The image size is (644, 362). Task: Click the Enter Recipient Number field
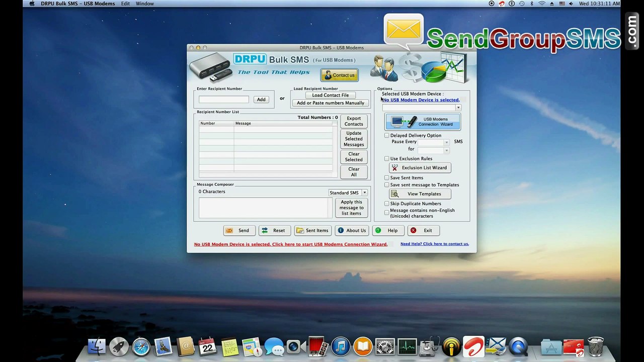(224, 100)
